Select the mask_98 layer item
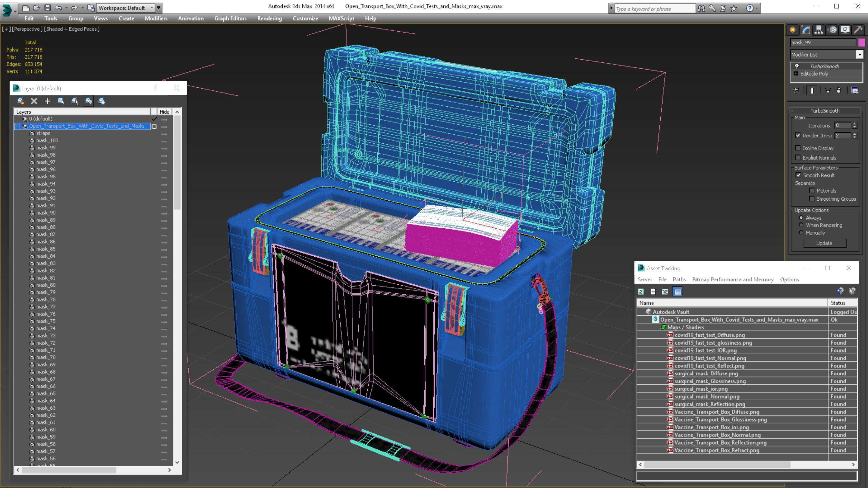 click(46, 155)
